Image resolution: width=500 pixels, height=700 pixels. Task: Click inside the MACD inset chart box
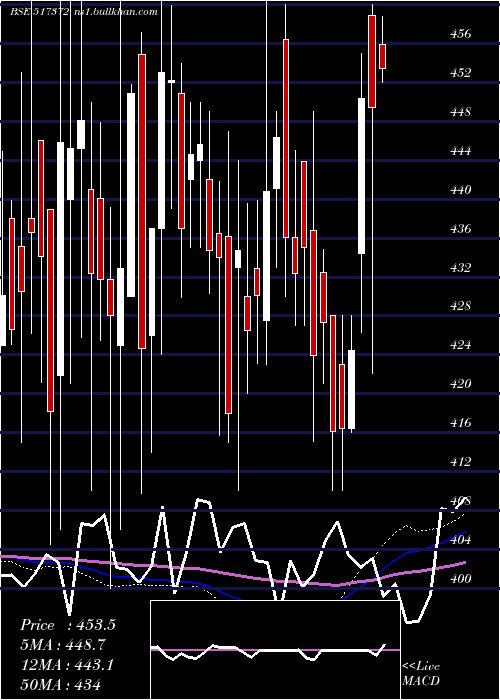[275, 650]
